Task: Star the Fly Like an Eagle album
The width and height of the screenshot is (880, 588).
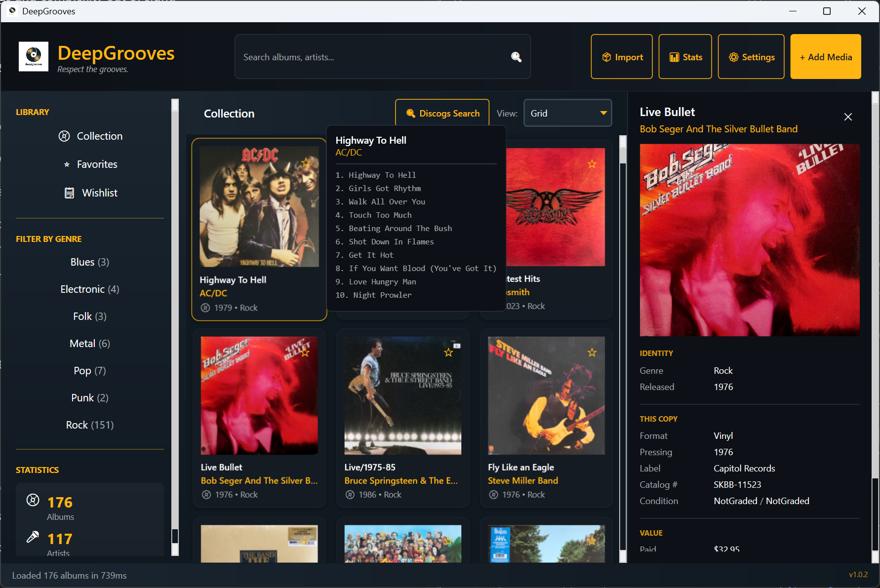Action: click(x=592, y=352)
